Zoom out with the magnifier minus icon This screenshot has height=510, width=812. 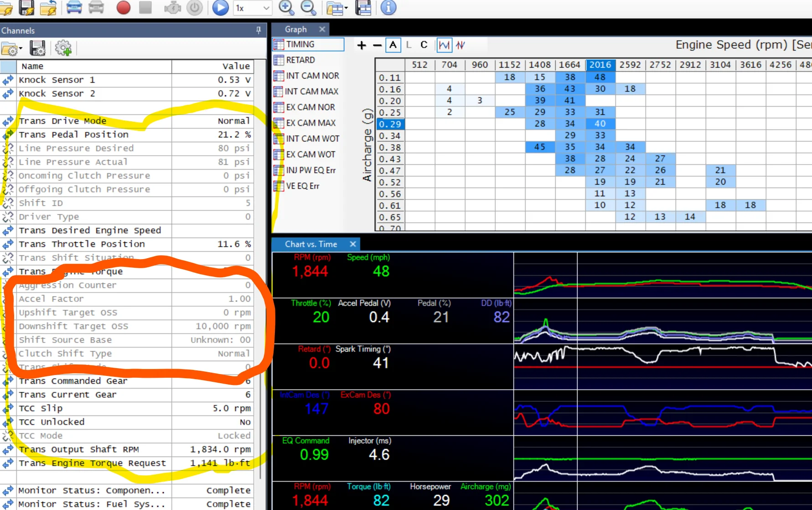point(309,7)
